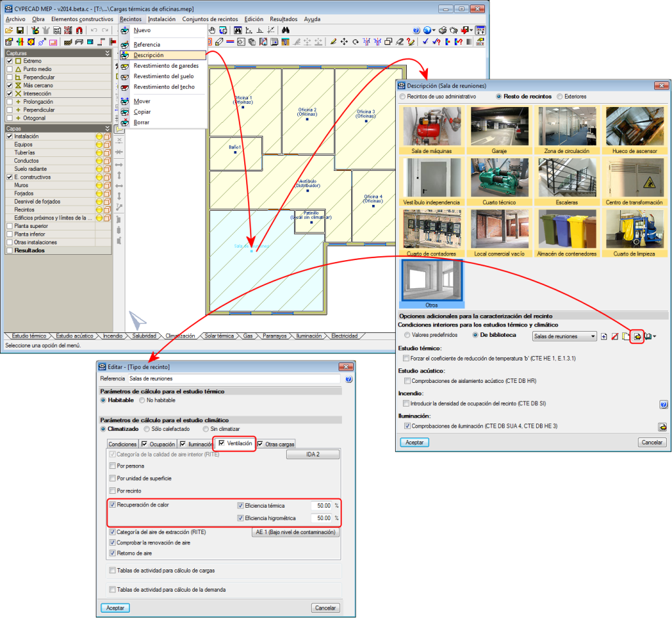Image resolution: width=672 pixels, height=618 pixels.
Task: Toggle the Eficiencia higrométrica checkbox
Action: click(x=240, y=518)
